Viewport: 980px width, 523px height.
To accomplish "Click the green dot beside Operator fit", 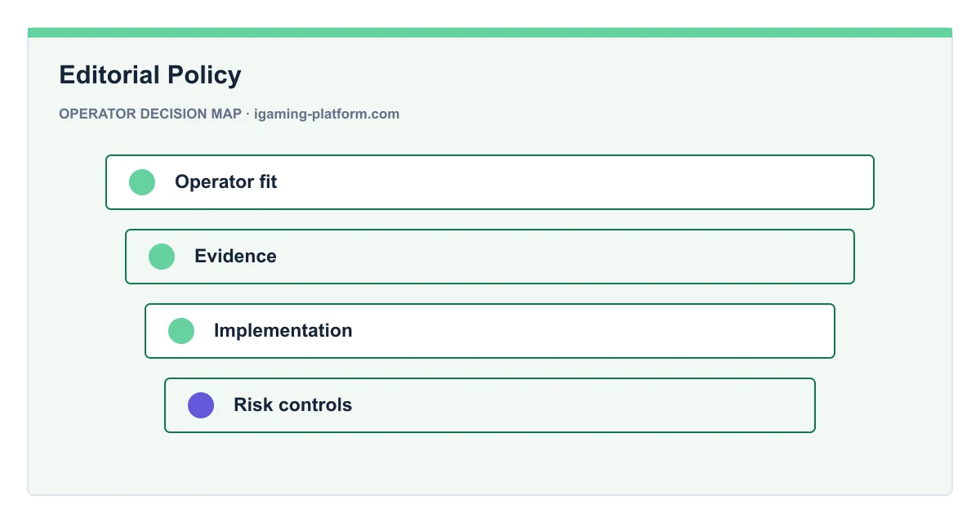I will coord(142,182).
